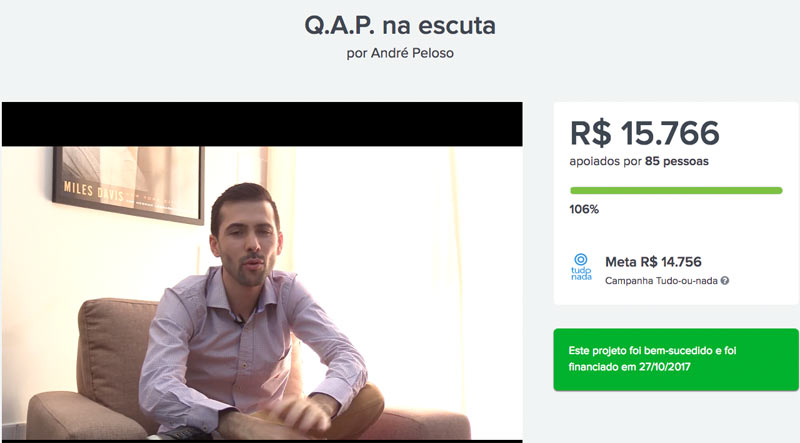Click the Meta R$ 14.756 goal text
This screenshot has width=800, height=443.
[653, 262]
